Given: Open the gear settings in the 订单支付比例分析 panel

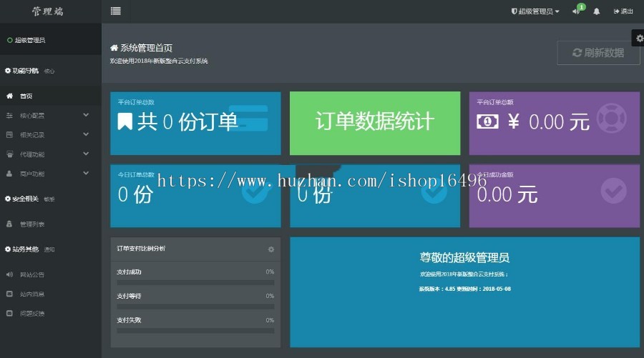Looking at the screenshot, I should click(271, 249).
